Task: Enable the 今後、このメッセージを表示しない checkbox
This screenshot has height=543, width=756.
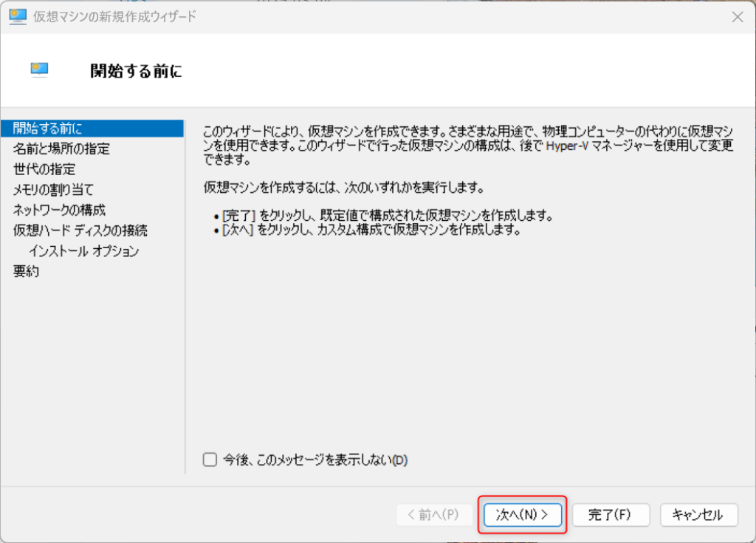Action: tap(210, 460)
